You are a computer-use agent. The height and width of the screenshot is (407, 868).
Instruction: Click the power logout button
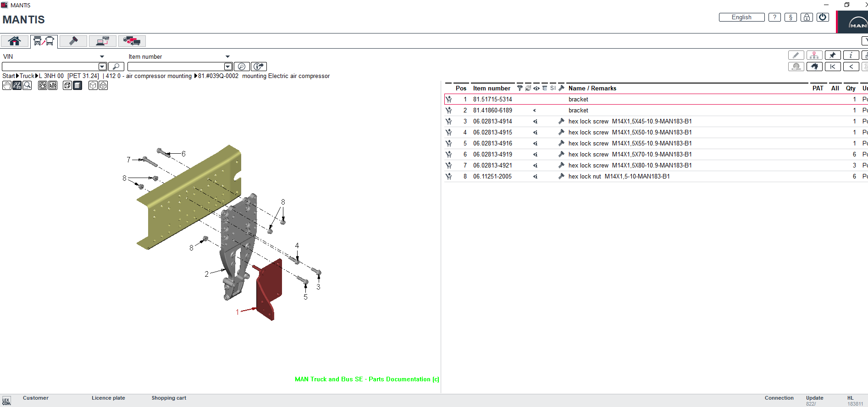pyautogui.click(x=823, y=17)
